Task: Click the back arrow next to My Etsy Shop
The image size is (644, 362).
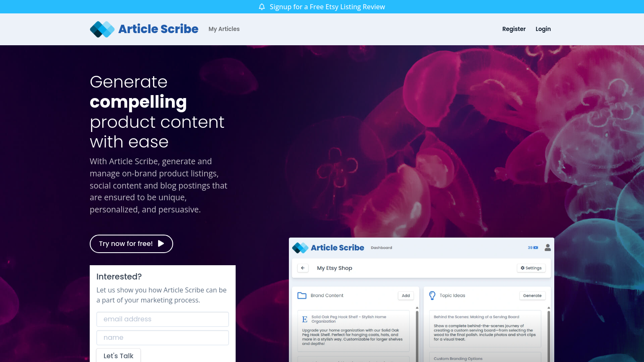Action: point(303,268)
